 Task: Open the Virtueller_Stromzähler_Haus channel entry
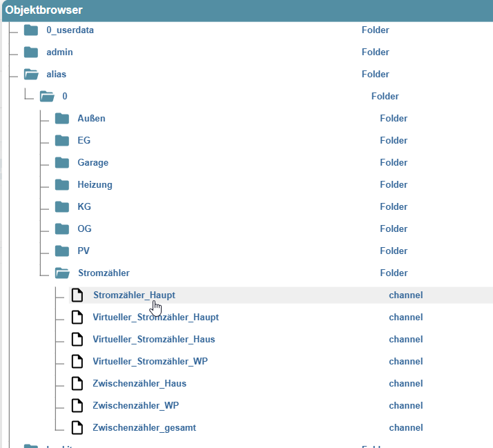(x=153, y=340)
